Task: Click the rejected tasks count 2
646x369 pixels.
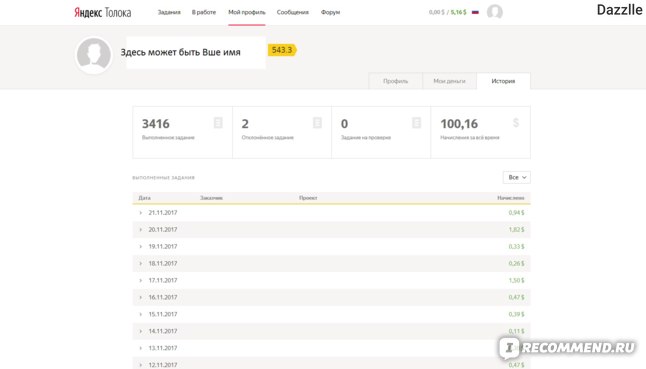Action: point(245,124)
